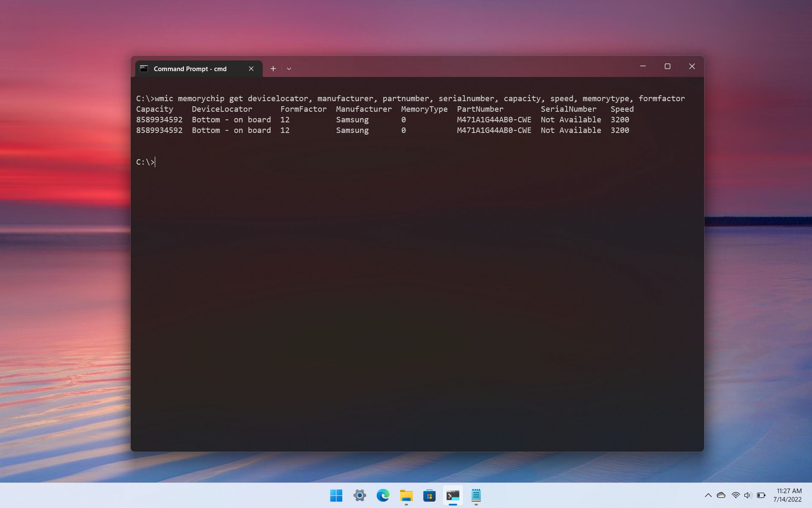Select the running Windows Terminal taskbar icon
Viewport: 812px width, 508px height.
453,495
